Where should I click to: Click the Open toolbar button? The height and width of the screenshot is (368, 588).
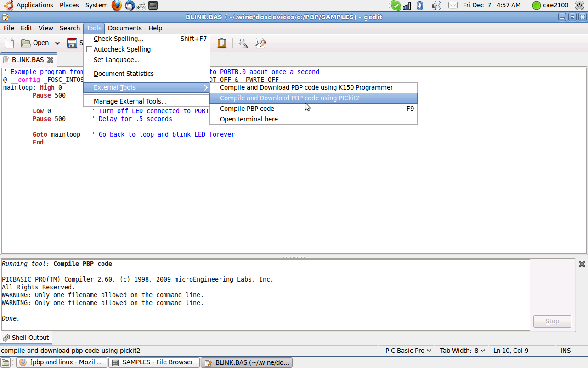(35, 43)
